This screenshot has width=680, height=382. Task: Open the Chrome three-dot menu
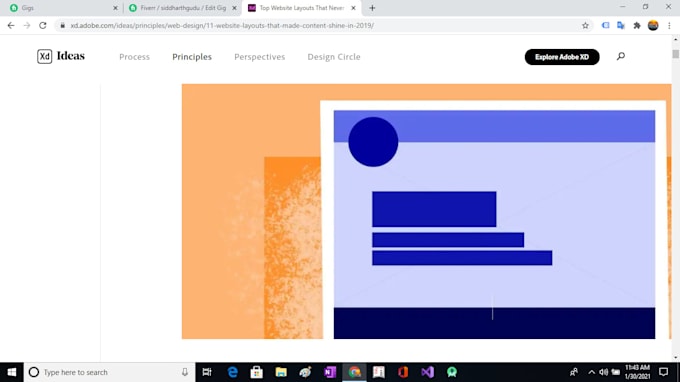(x=669, y=26)
